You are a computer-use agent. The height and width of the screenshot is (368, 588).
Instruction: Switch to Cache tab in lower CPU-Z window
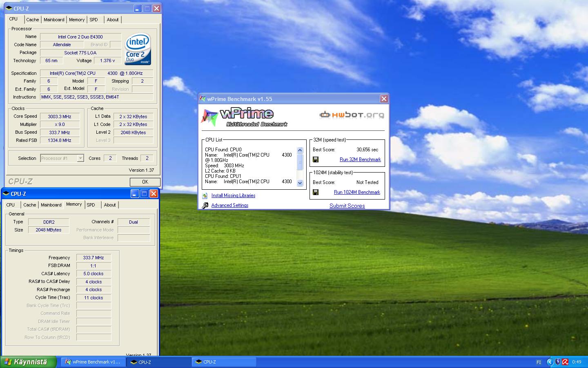coord(30,205)
